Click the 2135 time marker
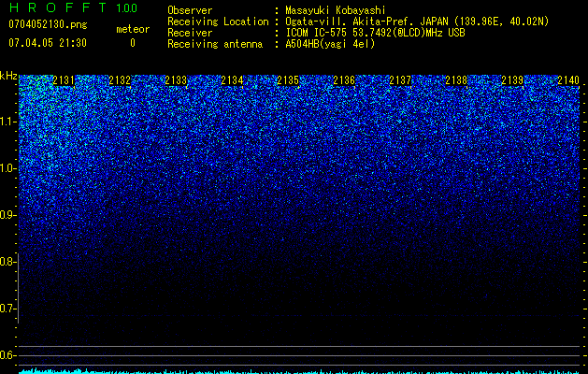This screenshot has width=588, height=374. [288, 80]
